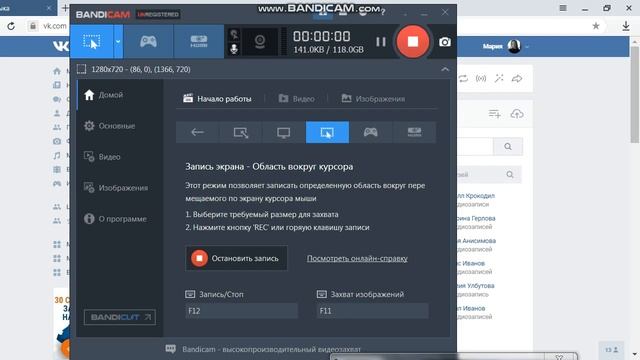
Task: Select HDMI mode in mode row
Action: 414,132
